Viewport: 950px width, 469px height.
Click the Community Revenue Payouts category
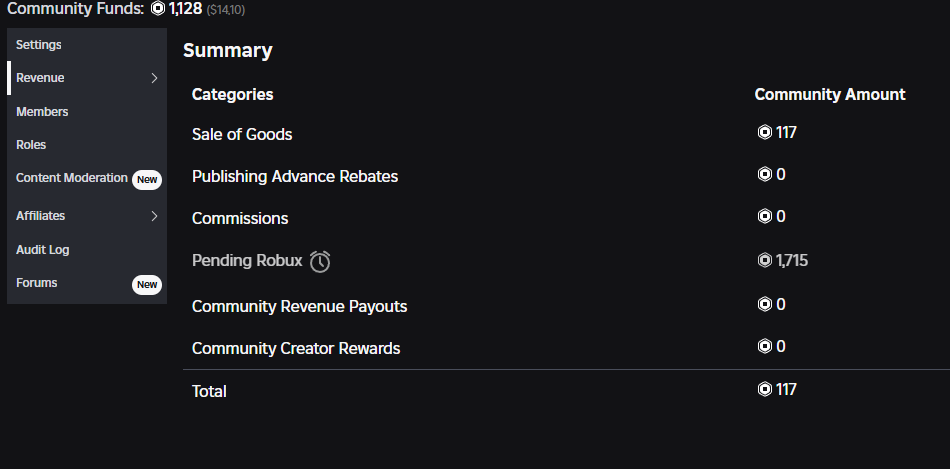coord(299,306)
